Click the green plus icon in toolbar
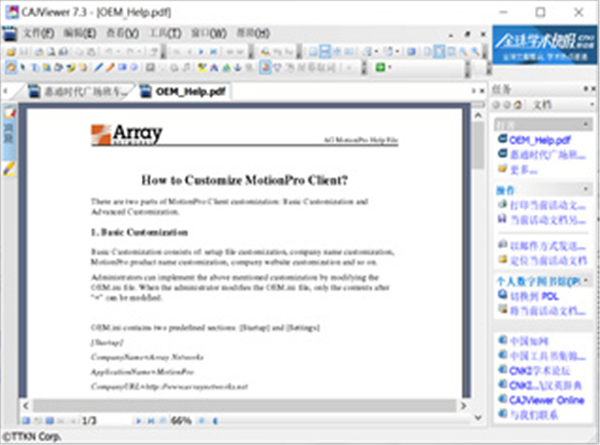 381,67
